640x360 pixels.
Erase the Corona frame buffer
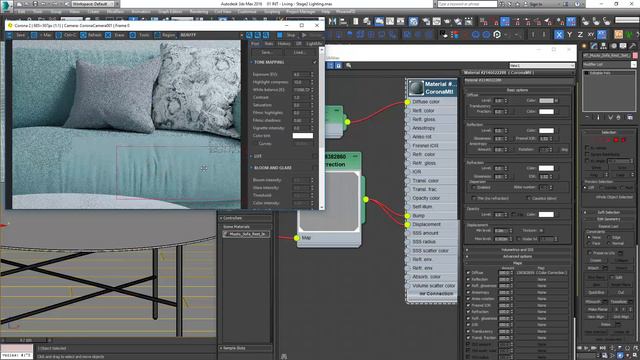(116, 36)
